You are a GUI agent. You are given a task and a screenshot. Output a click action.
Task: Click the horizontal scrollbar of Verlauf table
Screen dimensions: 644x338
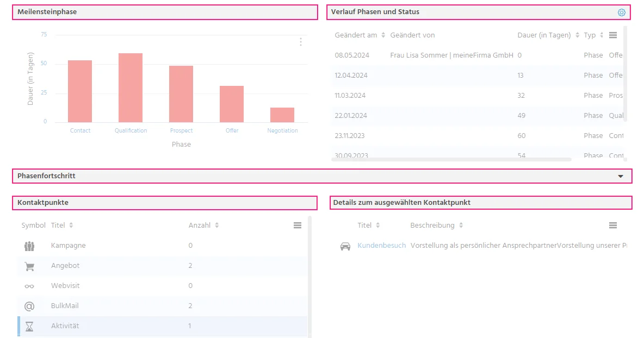[451, 159]
